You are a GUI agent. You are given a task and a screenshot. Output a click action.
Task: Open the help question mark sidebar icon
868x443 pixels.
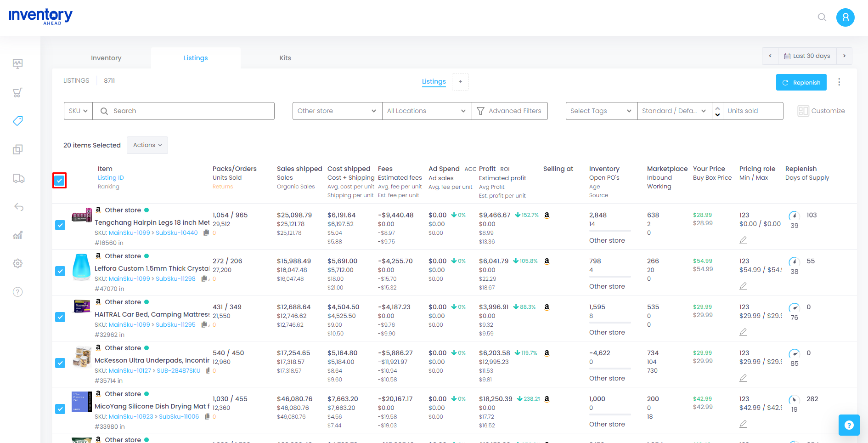tap(17, 292)
